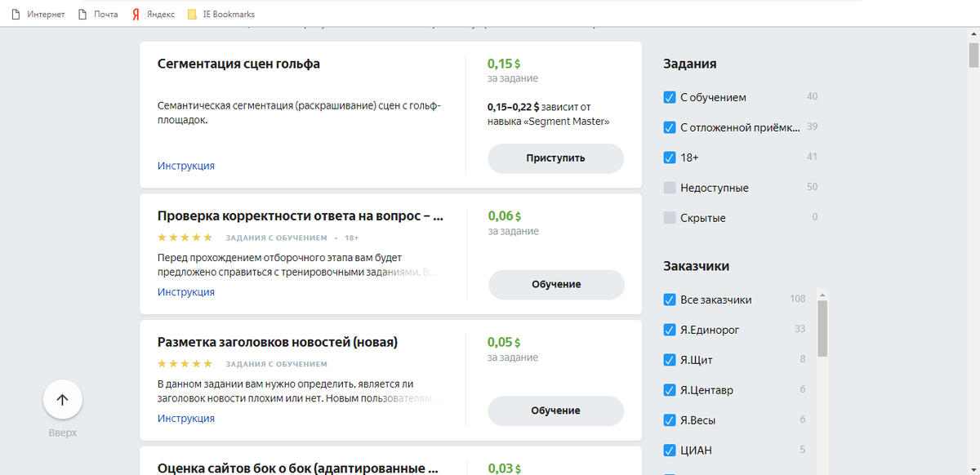Open task title Разметка заголовков новостей (новая)
Screen dimensions: 980x475
278,342
